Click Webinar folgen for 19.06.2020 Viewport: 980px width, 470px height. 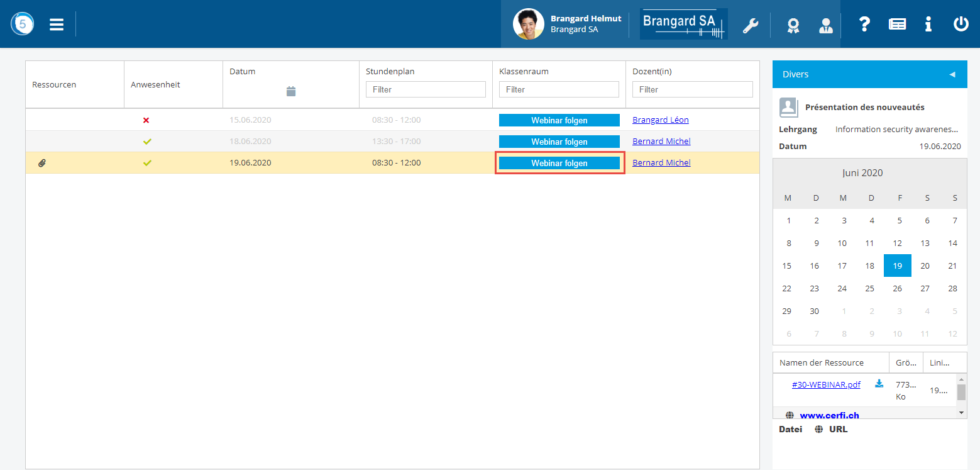(559, 163)
